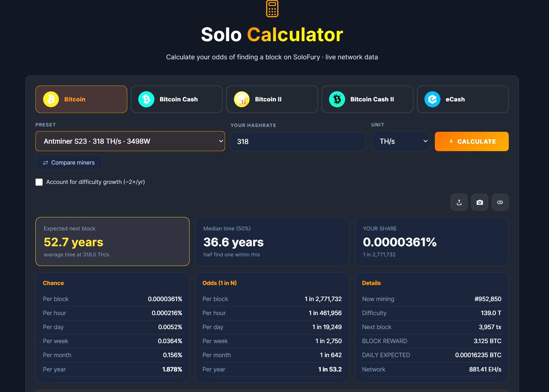Click the share/upload results icon
Screen dimensions: 549x392
click(459, 202)
